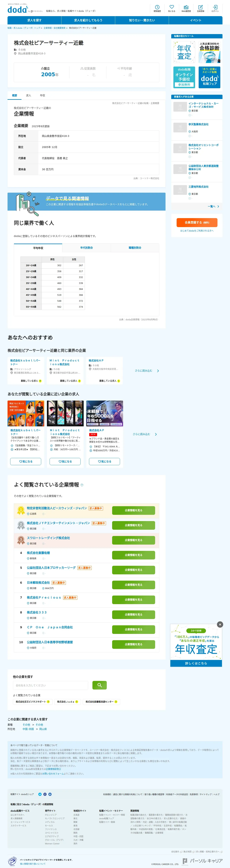Go to 企業情報・会社概要検索 breadcrumb

click(x=54, y=28)
